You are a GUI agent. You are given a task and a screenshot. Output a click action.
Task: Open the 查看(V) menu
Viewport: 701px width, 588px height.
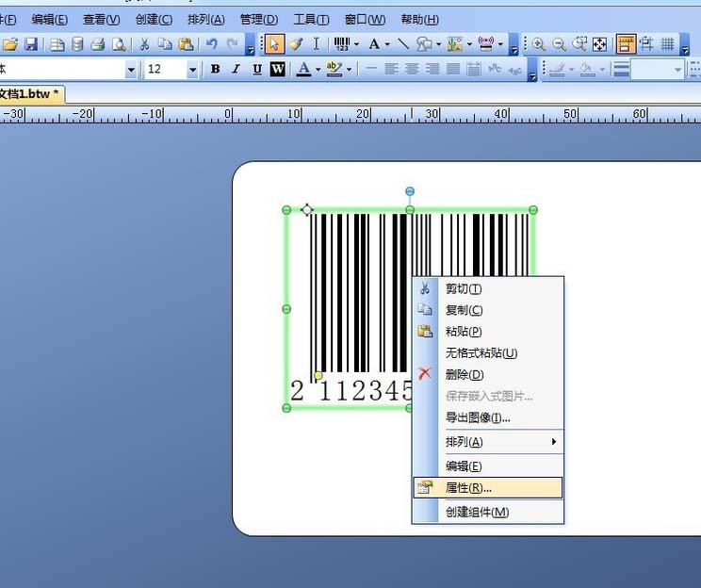102,19
